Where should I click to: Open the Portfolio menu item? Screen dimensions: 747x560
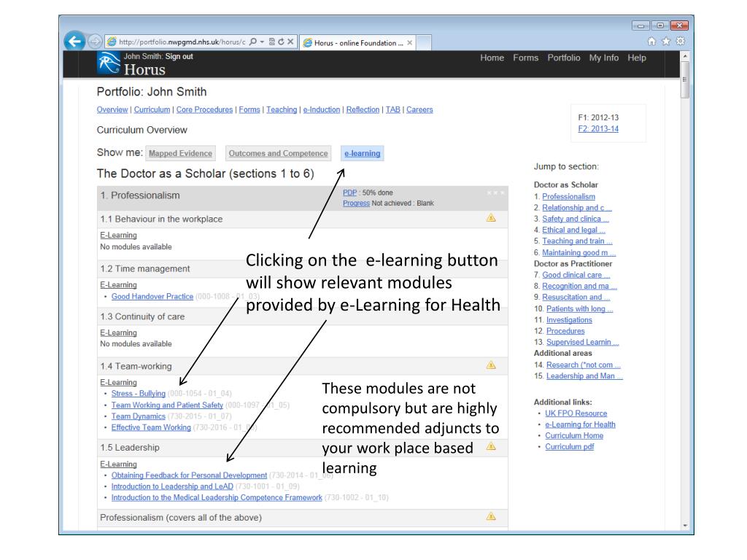click(564, 58)
